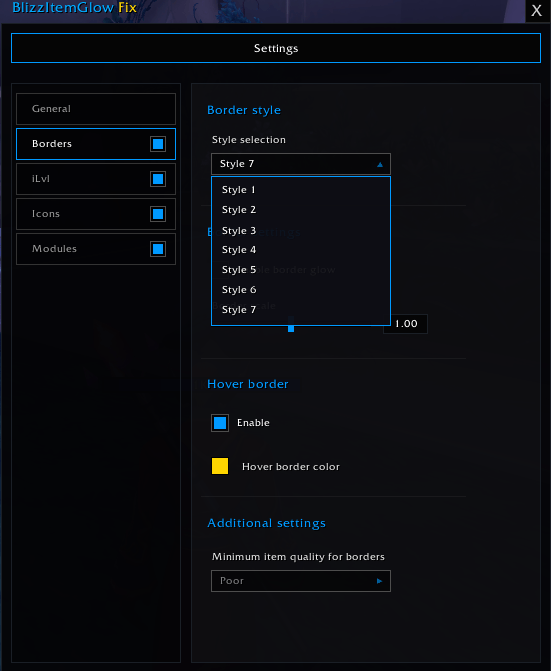Choose Style 1 from the list

301,190
